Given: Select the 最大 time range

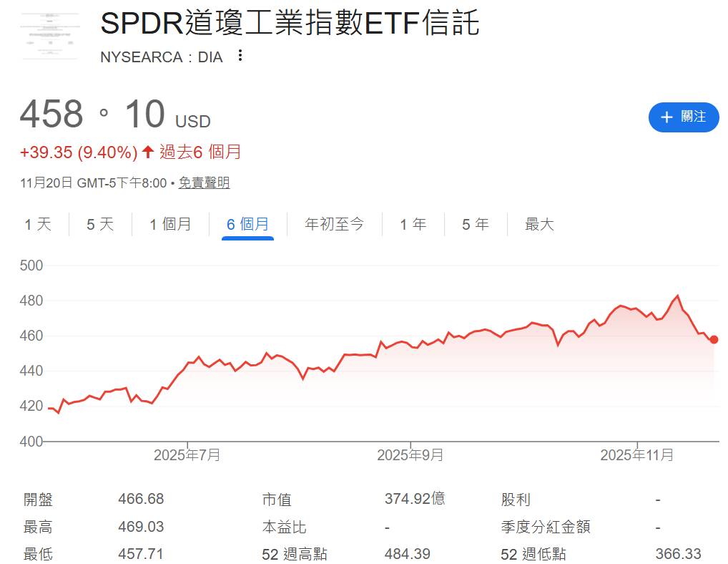Looking at the screenshot, I should click(538, 224).
